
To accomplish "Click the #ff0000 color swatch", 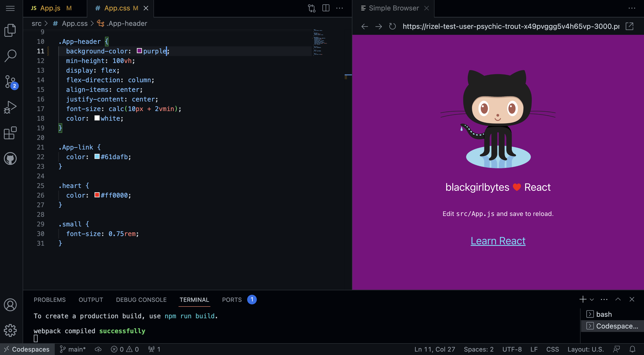I will (x=97, y=195).
